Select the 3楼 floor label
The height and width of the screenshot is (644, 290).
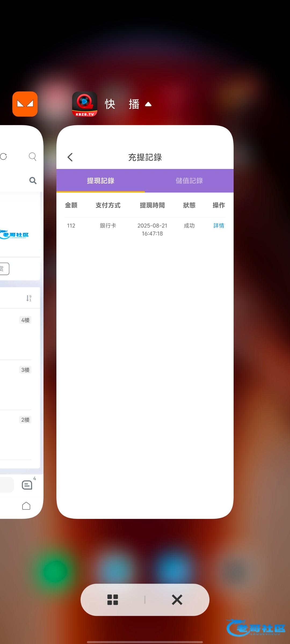click(x=25, y=370)
